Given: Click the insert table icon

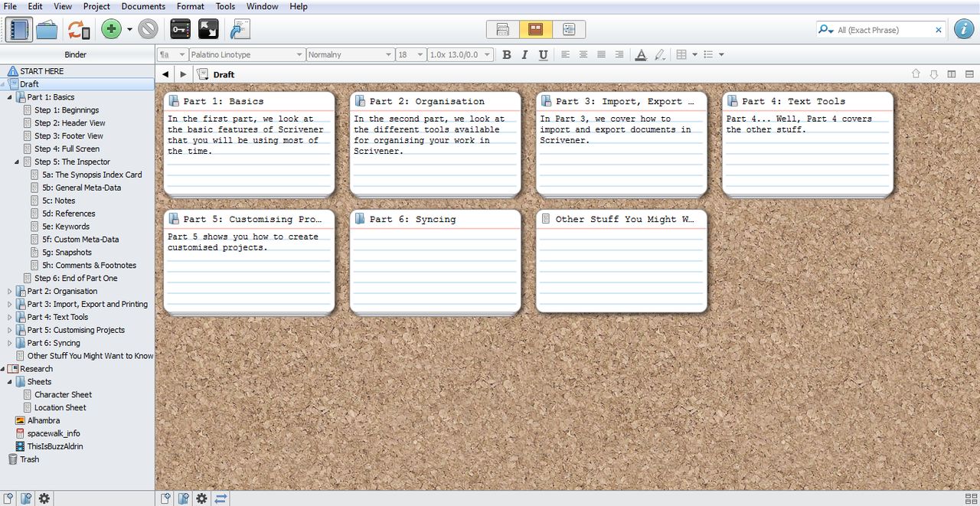Looking at the screenshot, I should [x=681, y=54].
